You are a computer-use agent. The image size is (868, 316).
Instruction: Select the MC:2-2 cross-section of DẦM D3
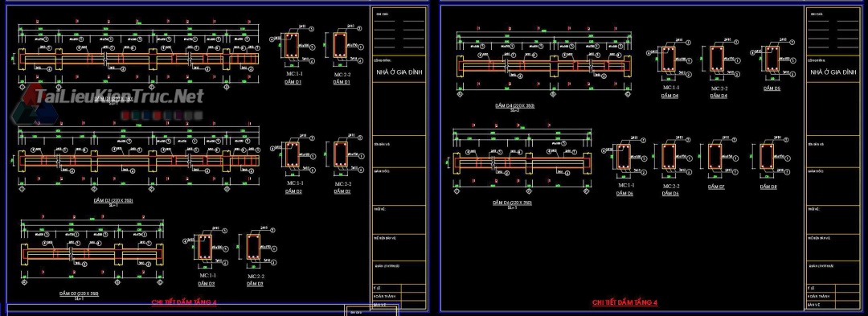click(x=254, y=247)
